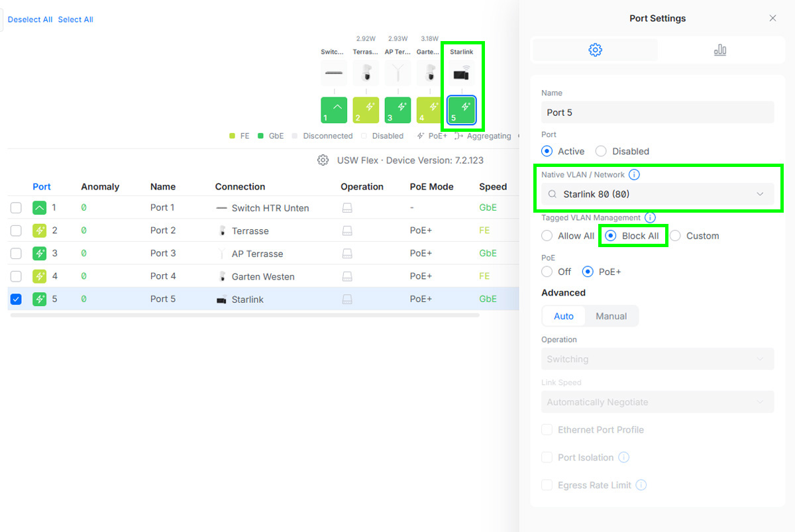
Task: Select the Disabled port radio button
Action: pyautogui.click(x=601, y=151)
